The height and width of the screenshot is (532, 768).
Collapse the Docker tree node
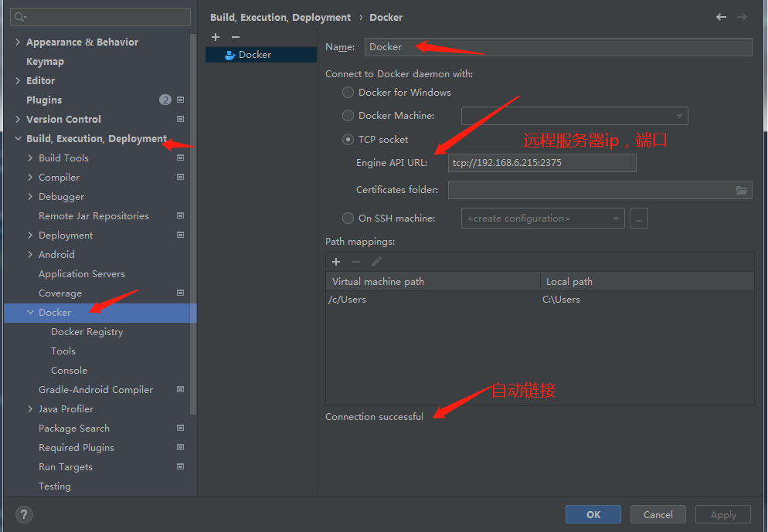tap(30, 312)
